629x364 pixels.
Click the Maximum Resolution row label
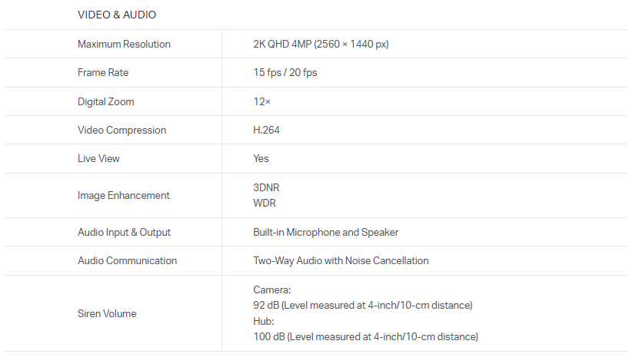[x=124, y=44]
